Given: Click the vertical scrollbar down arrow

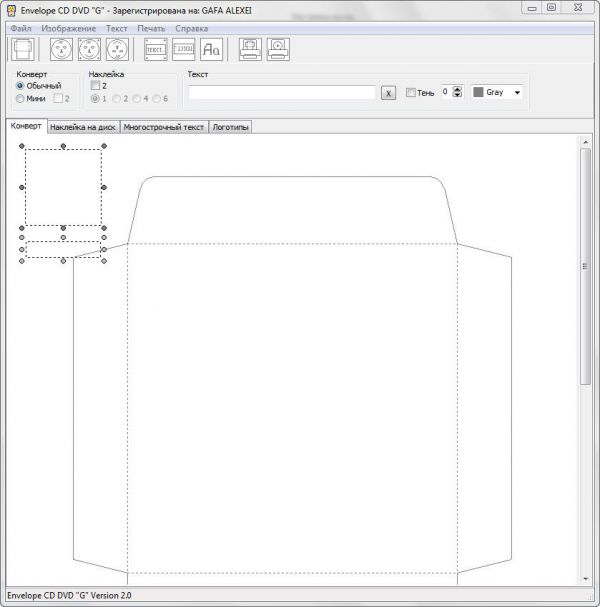Looking at the screenshot, I should pyautogui.click(x=586, y=579).
